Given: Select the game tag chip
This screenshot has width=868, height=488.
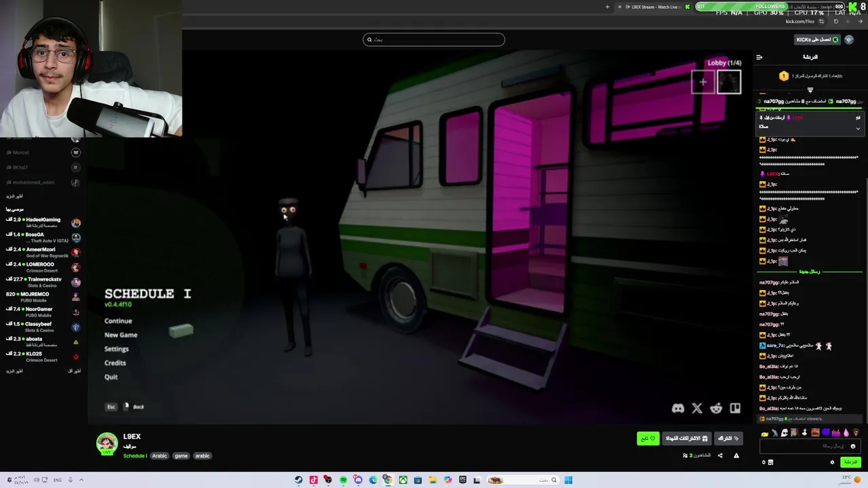Looking at the screenshot, I should coord(181,455).
